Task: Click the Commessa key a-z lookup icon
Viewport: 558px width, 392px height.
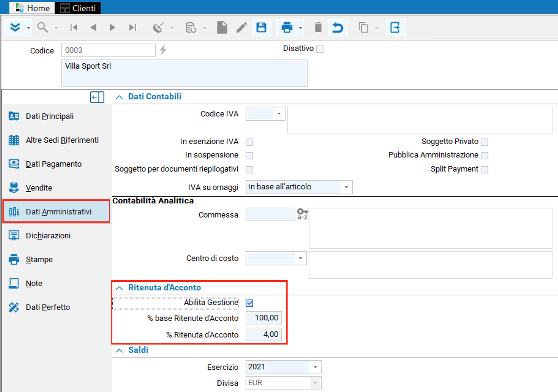Action: [302, 214]
